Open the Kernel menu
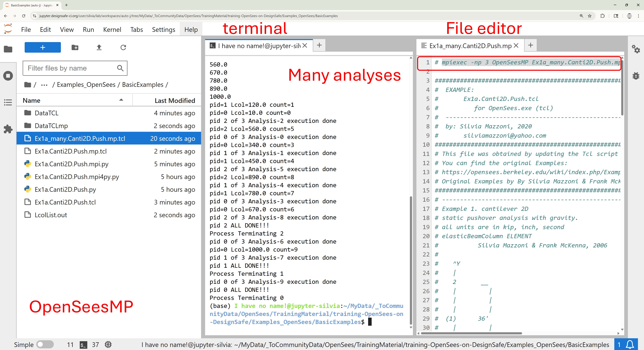This screenshot has height=350, width=644. point(112,30)
